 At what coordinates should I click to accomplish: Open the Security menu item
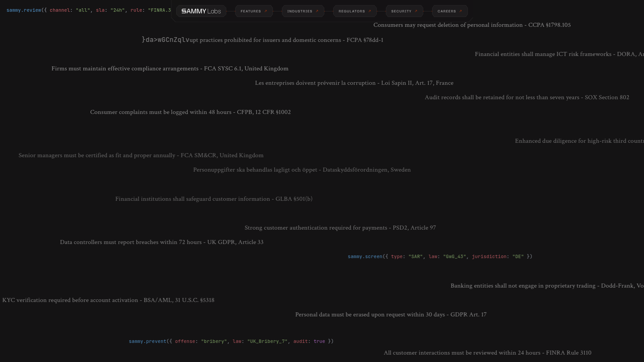405,11
